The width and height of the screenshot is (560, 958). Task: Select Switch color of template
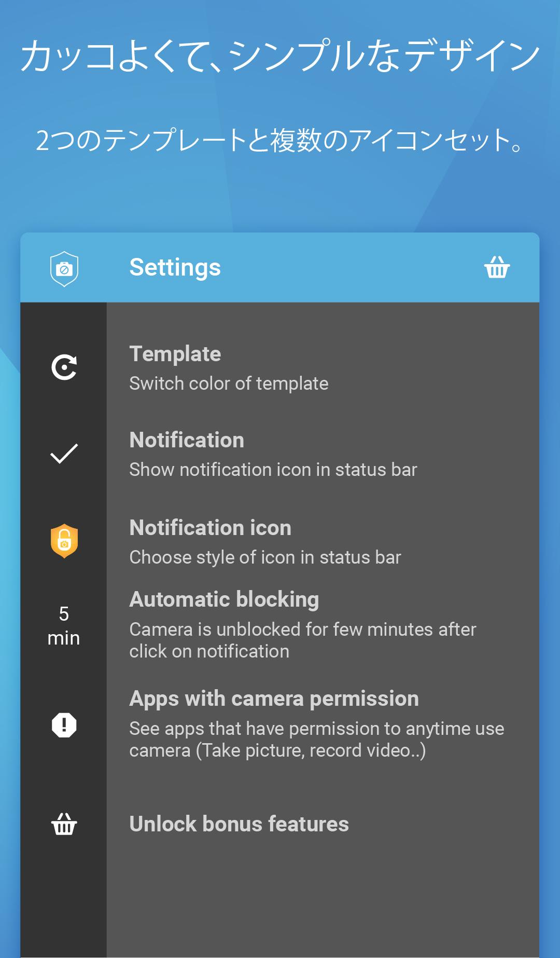(229, 384)
